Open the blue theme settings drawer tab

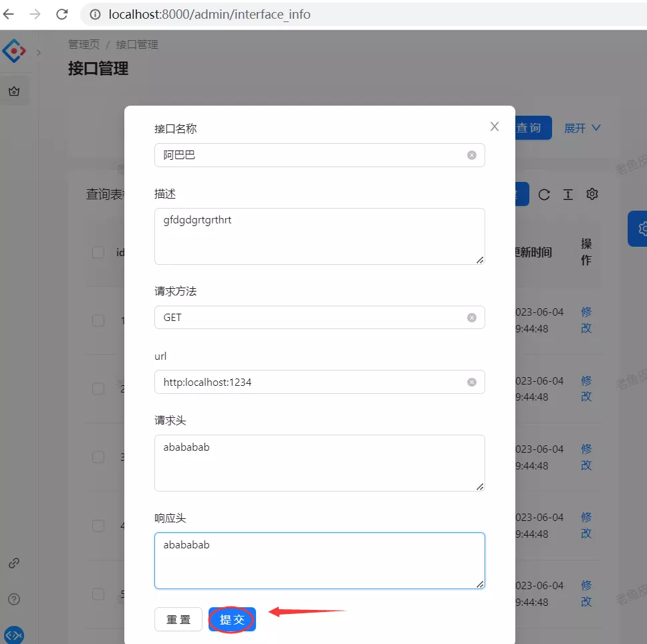638,229
